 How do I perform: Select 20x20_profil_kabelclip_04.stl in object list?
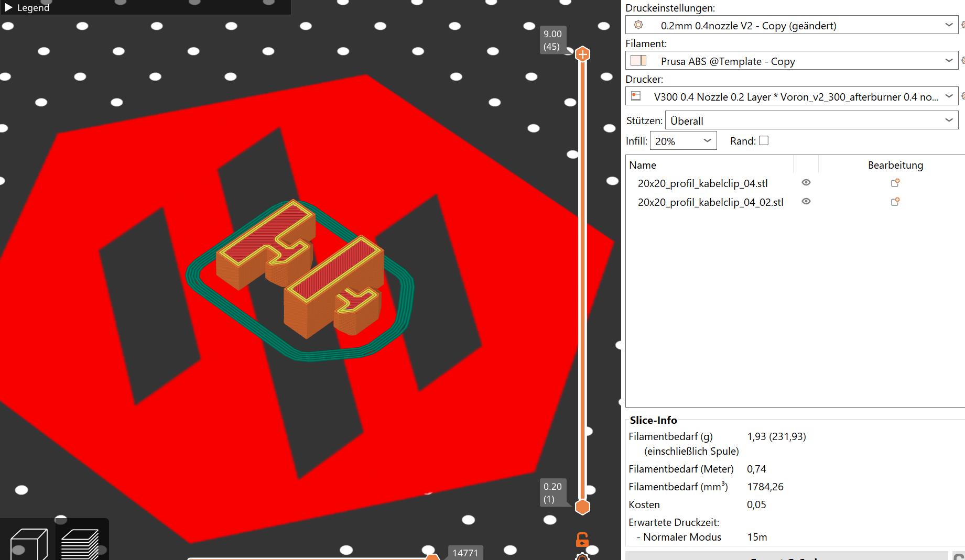pos(702,183)
